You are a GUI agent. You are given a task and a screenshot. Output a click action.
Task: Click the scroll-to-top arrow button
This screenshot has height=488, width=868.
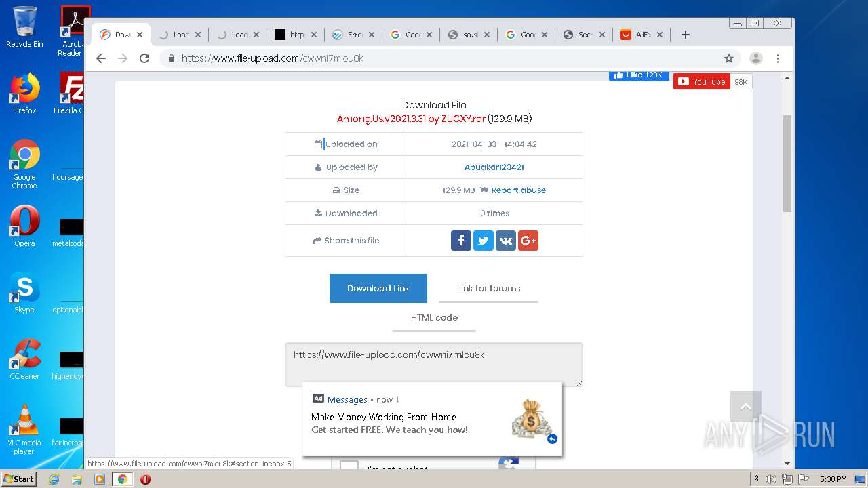coord(746,407)
